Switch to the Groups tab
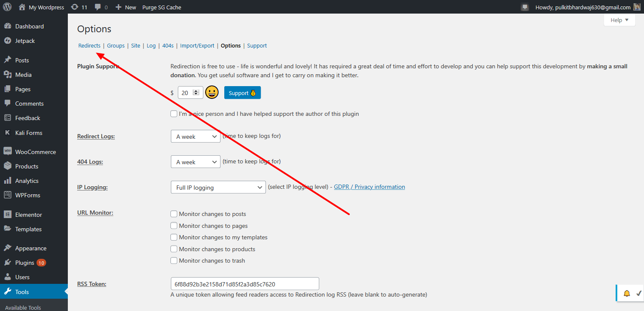Screen dimensions: 644x311 pyautogui.click(x=115, y=45)
